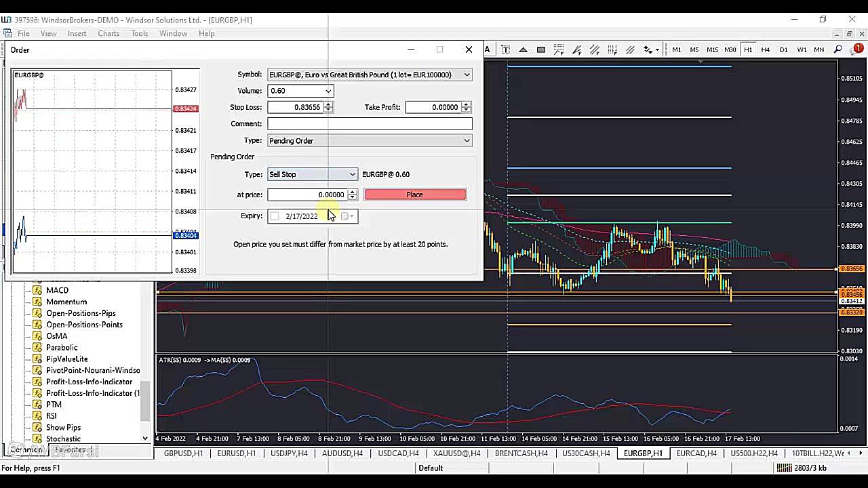Select the Fibonacci retracement tool
This screenshot has height=488, width=868.
[x=559, y=49]
